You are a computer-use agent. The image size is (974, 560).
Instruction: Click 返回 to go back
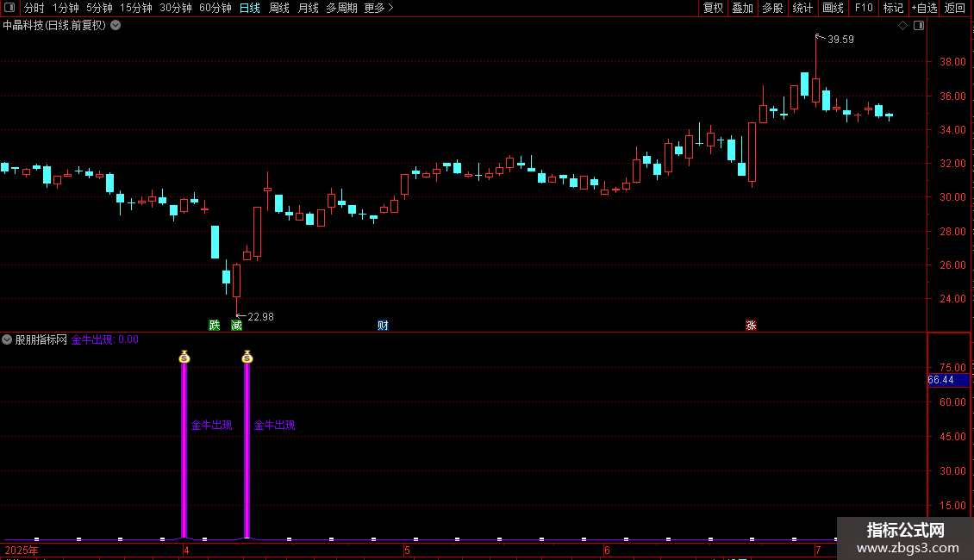coord(955,8)
